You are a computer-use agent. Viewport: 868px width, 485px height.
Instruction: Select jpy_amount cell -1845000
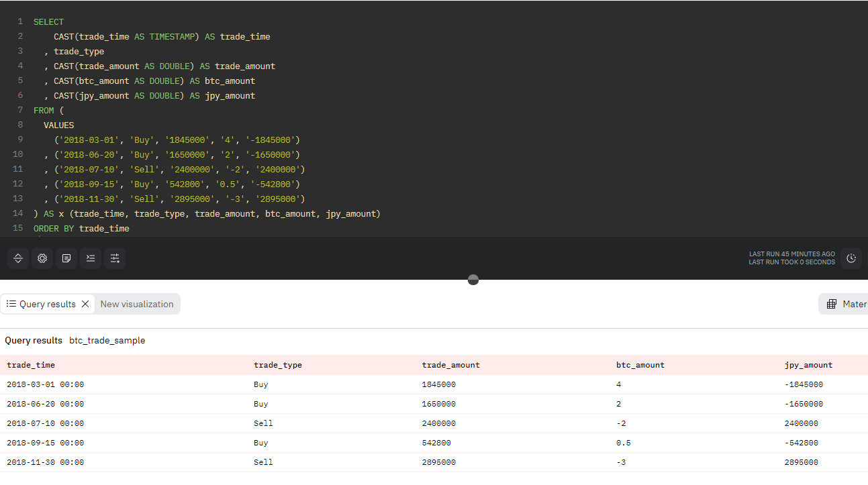click(x=804, y=384)
